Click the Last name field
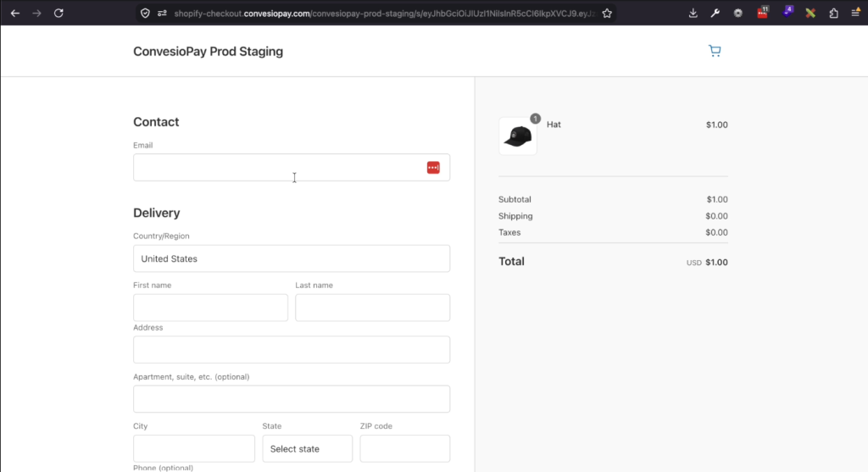The image size is (868, 472). (x=373, y=308)
